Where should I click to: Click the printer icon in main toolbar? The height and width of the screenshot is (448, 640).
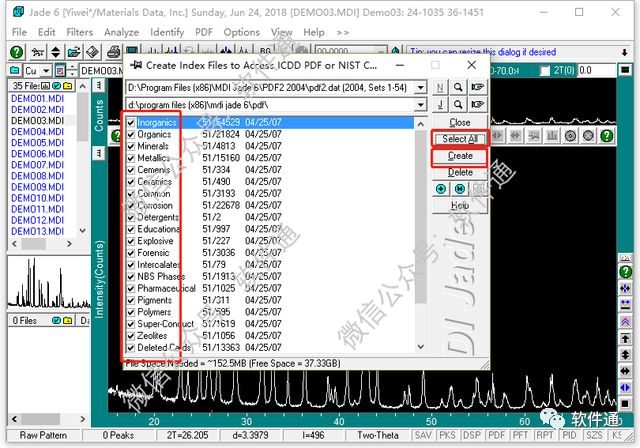(x=113, y=52)
